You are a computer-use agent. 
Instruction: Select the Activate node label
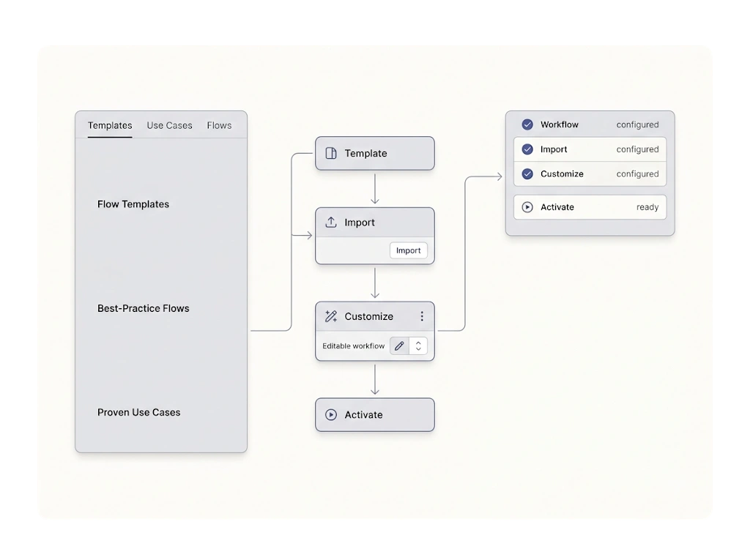point(363,415)
